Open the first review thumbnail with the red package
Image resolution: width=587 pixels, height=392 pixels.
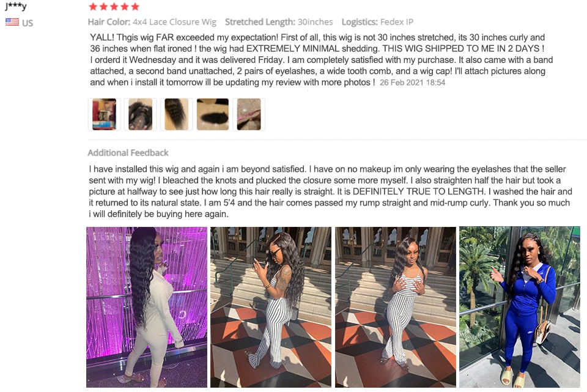pyautogui.click(x=104, y=114)
